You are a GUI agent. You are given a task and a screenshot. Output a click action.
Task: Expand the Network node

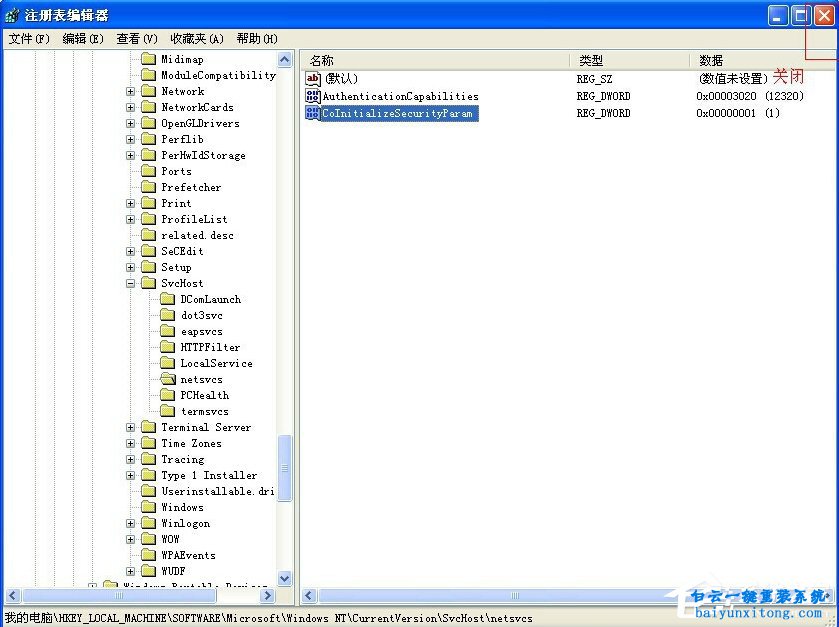[131, 91]
